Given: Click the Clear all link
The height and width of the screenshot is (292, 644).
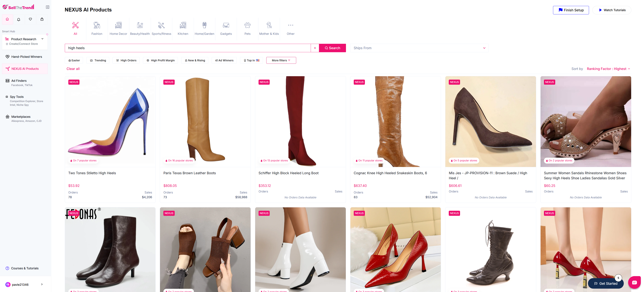Looking at the screenshot, I should 73,69.
